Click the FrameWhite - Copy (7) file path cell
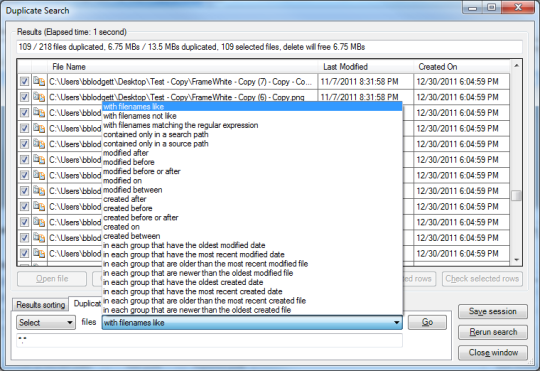The width and height of the screenshot is (540, 371). tap(183, 82)
